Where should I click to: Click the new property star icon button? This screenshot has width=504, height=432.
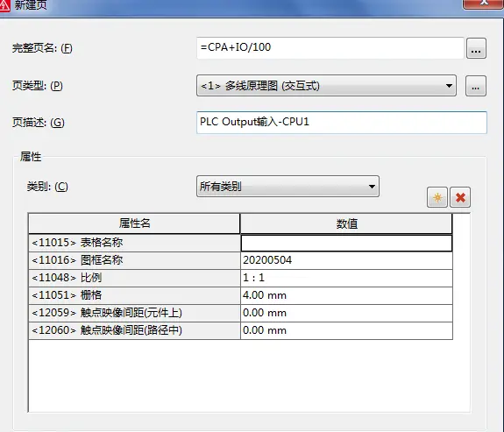coord(437,197)
